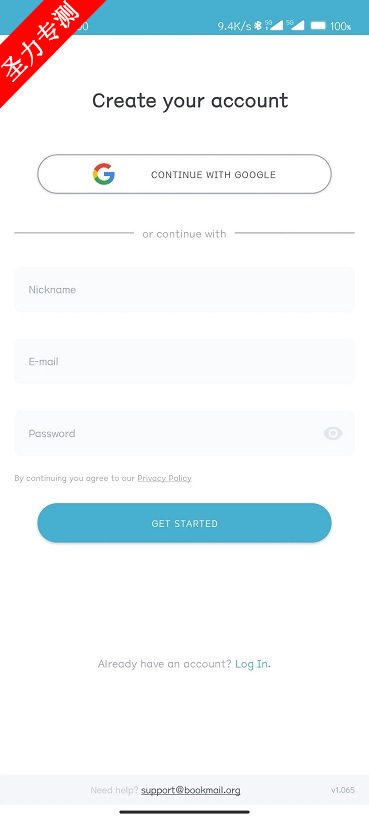
Task: Click the Google logo icon
Action: (103, 174)
